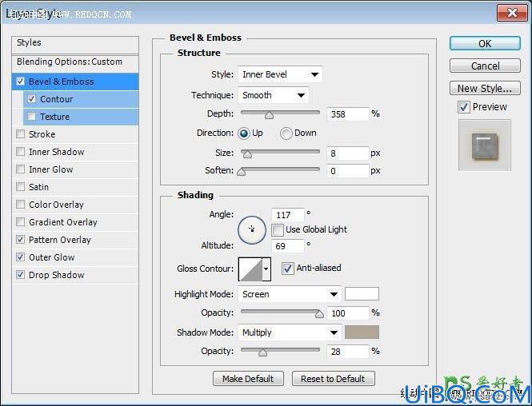The image size is (532, 406).
Task: Enable the Satin checkbox
Action: pyautogui.click(x=20, y=187)
